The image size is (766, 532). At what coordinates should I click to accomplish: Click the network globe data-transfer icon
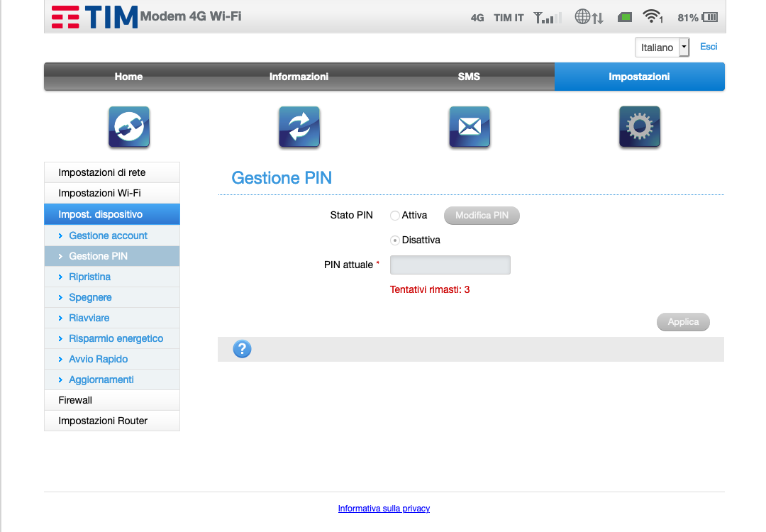click(589, 17)
